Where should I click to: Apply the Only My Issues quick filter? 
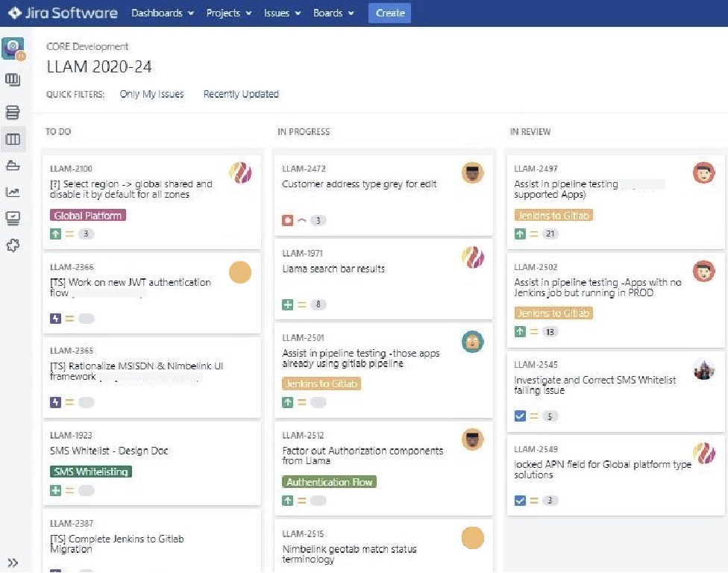point(152,94)
